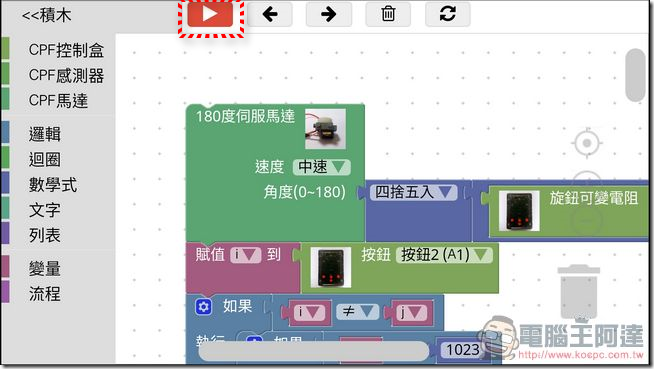Open the CPF控制盒 block category
654x369 pixels.
66,50
